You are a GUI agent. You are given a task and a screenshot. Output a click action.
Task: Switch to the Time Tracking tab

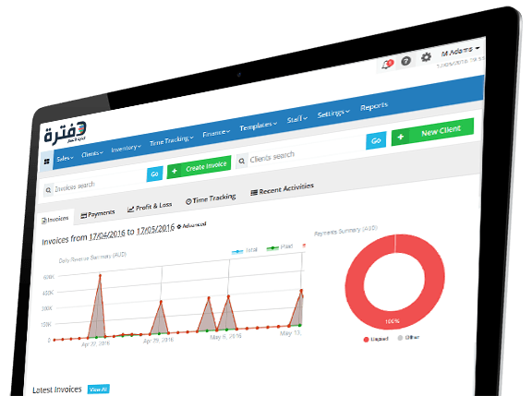pyautogui.click(x=211, y=198)
